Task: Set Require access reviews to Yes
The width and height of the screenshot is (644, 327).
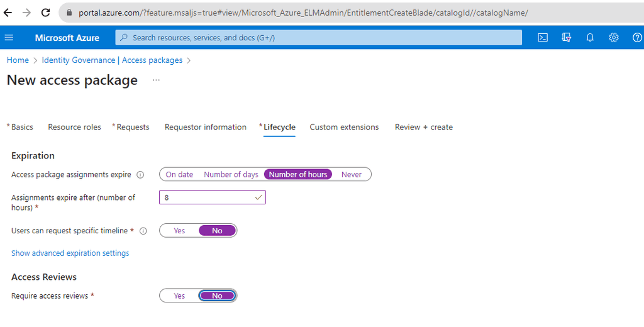Action: point(179,296)
